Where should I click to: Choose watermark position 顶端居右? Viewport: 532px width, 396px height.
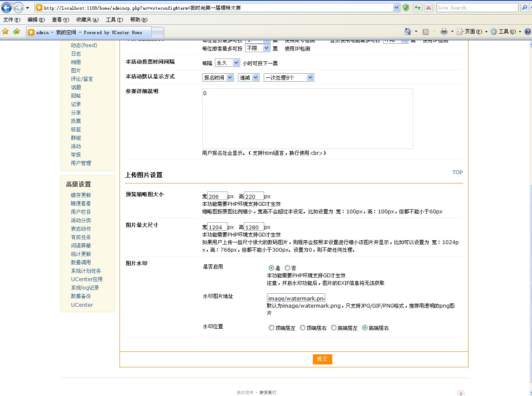302,328
